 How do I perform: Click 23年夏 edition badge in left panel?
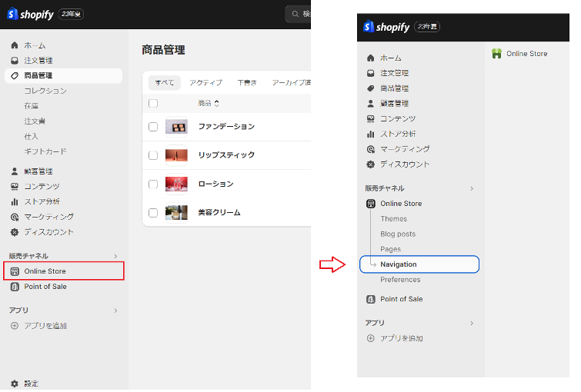(x=71, y=14)
